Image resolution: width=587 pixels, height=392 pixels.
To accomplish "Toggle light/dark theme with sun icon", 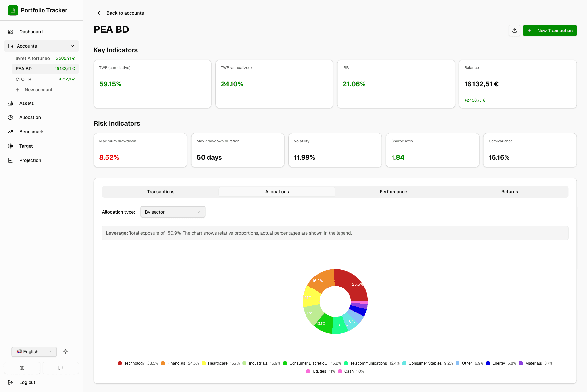I will 65,351.
